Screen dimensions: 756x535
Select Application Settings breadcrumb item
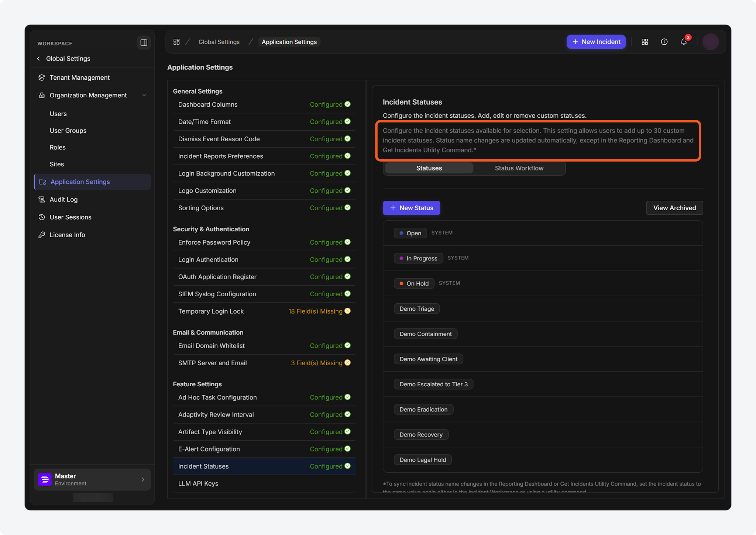point(289,42)
